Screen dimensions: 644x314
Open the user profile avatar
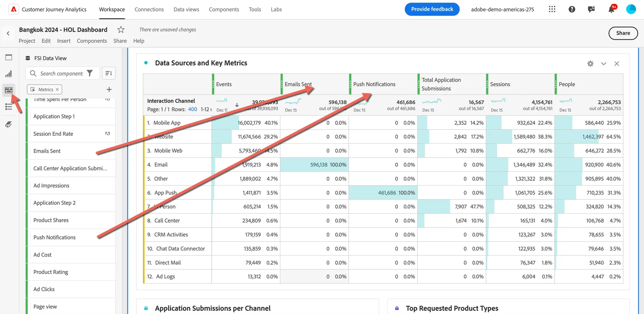point(631,9)
